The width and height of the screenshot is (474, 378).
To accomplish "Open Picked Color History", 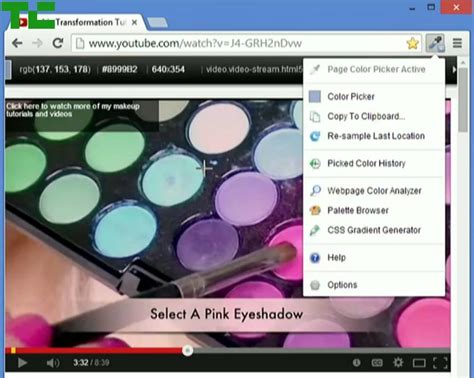I will 374,163.
